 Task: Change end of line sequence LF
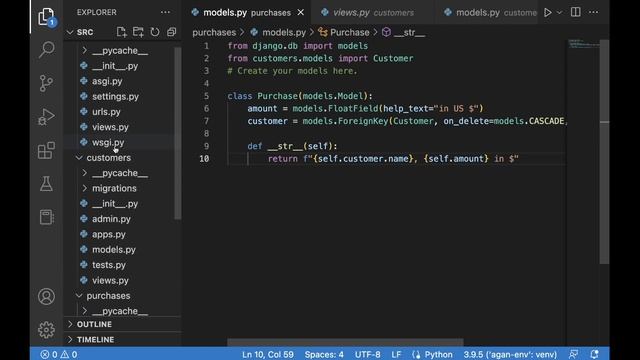point(396,354)
